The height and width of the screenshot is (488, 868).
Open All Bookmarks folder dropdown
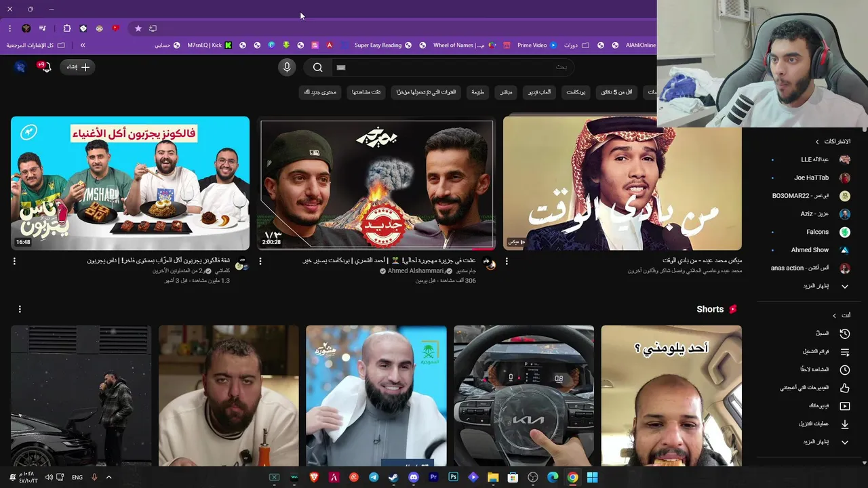35,45
